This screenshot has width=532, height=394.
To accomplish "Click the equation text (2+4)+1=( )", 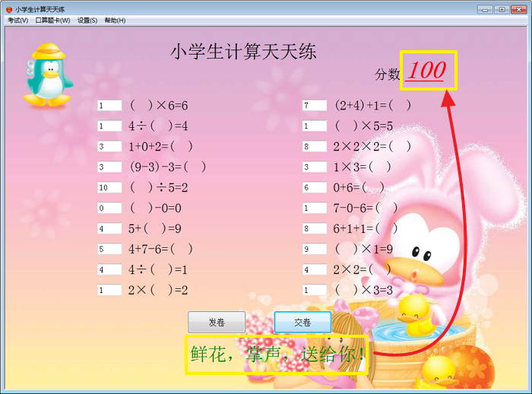I will pos(373,105).
